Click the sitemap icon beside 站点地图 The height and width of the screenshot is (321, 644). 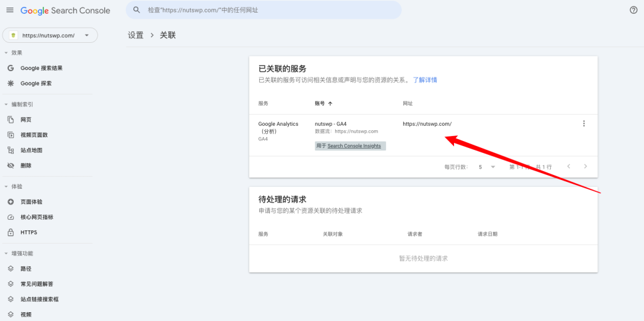11,150
